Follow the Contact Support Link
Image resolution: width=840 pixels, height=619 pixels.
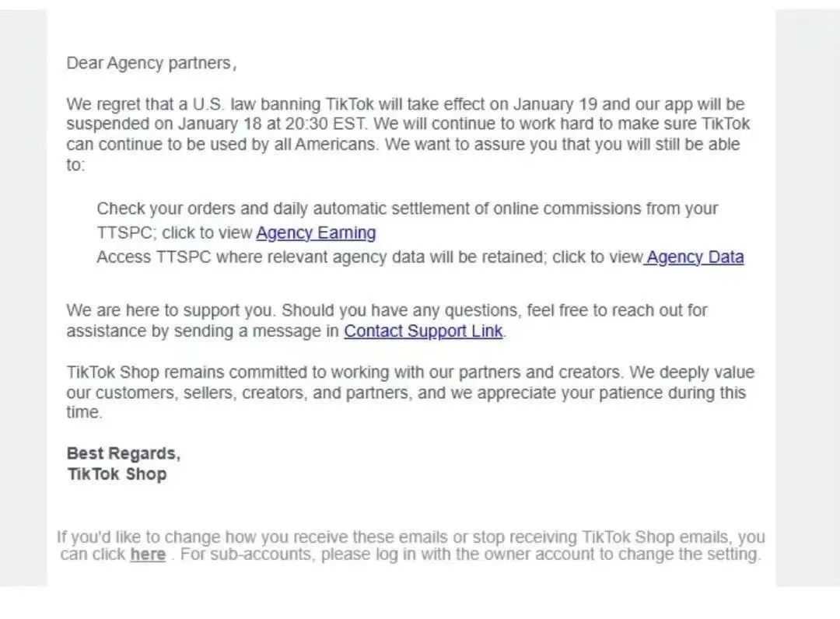(x=423, y=331)
